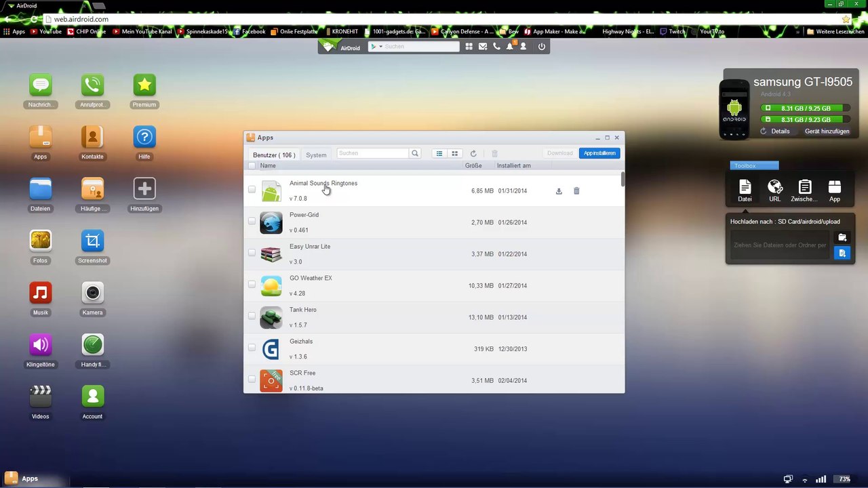868x488 pixels.
Task: Check the GO Weather EX checkbox
Action: point(252,285)
